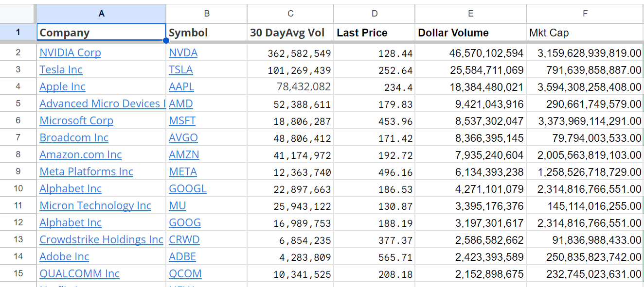
Task: Open the Apple Inc hyperlink
Action: (x=62, y=87)
